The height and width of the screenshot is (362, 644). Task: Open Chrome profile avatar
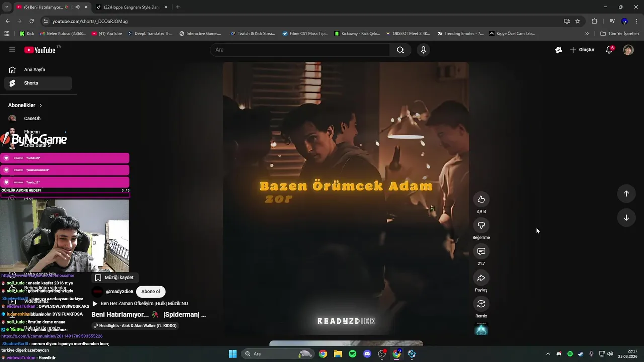click(x=624, y=21)
